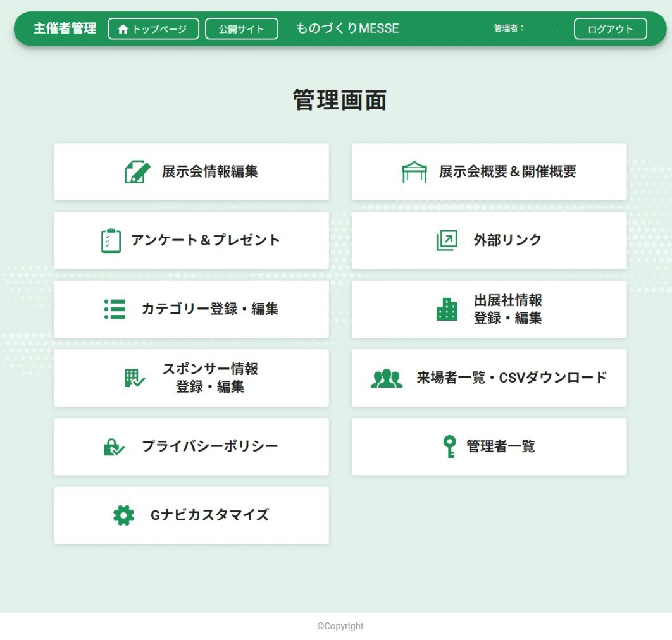This screenshot has width=672, height=640.
Task: Click the external link icon for 外部リンク
Action: [x=447, y=240]
